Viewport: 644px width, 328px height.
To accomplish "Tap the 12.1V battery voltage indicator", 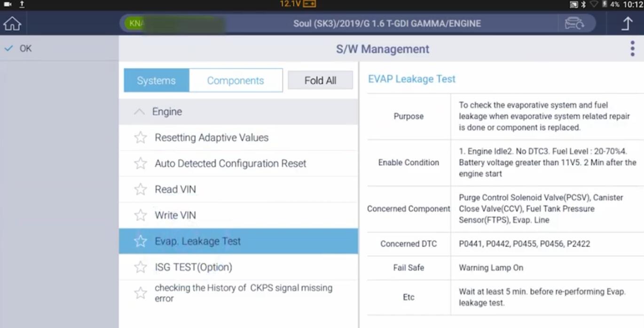I will [x=298, y=4].
